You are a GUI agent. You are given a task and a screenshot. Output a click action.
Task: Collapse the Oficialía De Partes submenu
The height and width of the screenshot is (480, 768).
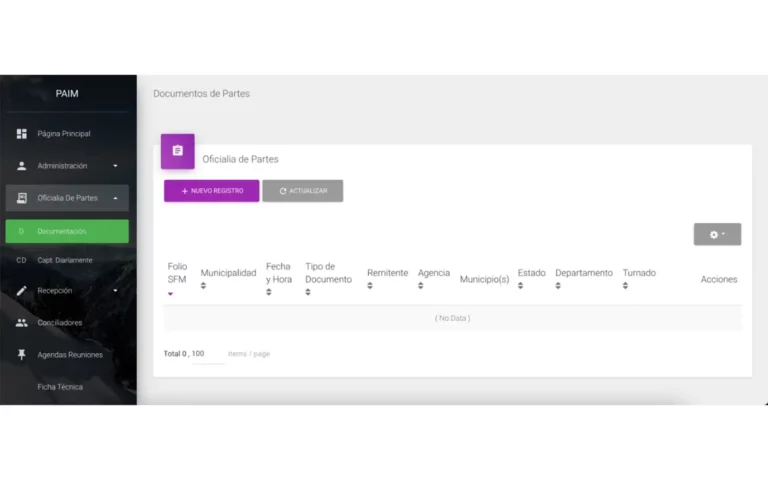pyautogui.click(x=115, y=198)
